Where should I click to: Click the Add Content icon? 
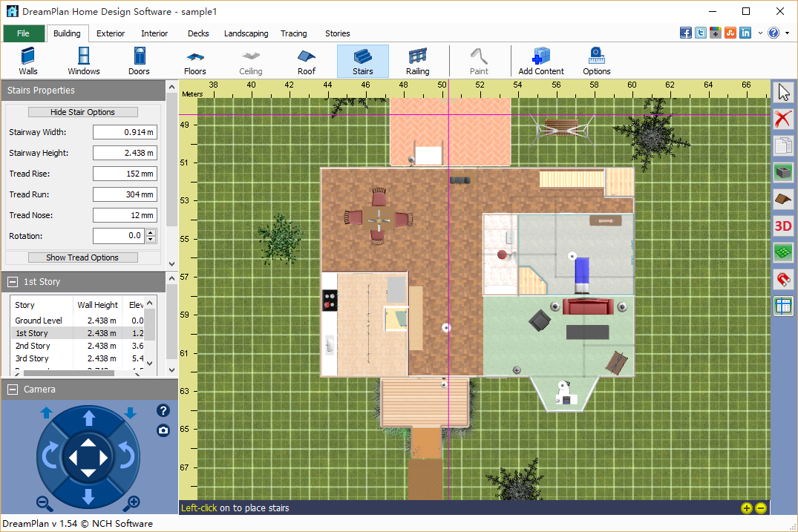click(x=540, y=61)
